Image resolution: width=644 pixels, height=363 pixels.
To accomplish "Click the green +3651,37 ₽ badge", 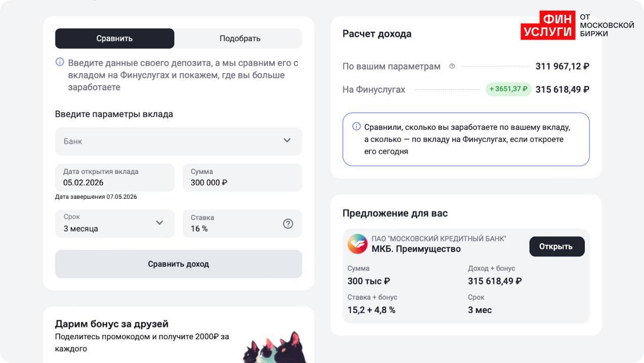I will point(508,89).
